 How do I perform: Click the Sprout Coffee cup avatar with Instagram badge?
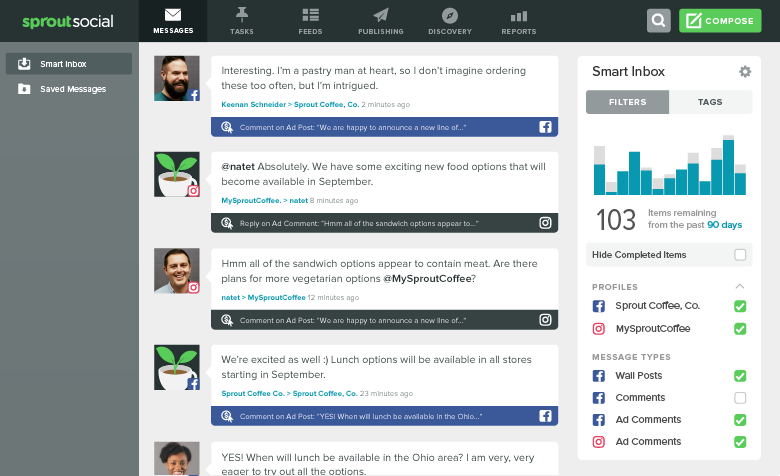click(x=177, y=174)
